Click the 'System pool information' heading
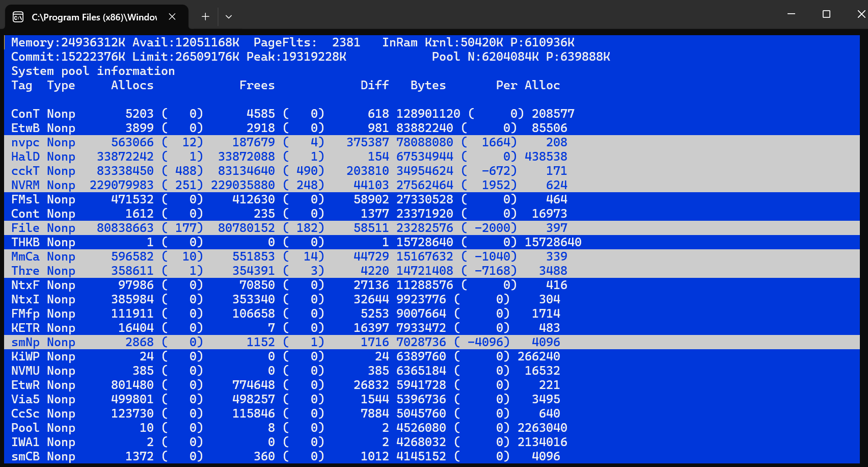868x467 pixels. pyautogui.click(x=93, y=71)
